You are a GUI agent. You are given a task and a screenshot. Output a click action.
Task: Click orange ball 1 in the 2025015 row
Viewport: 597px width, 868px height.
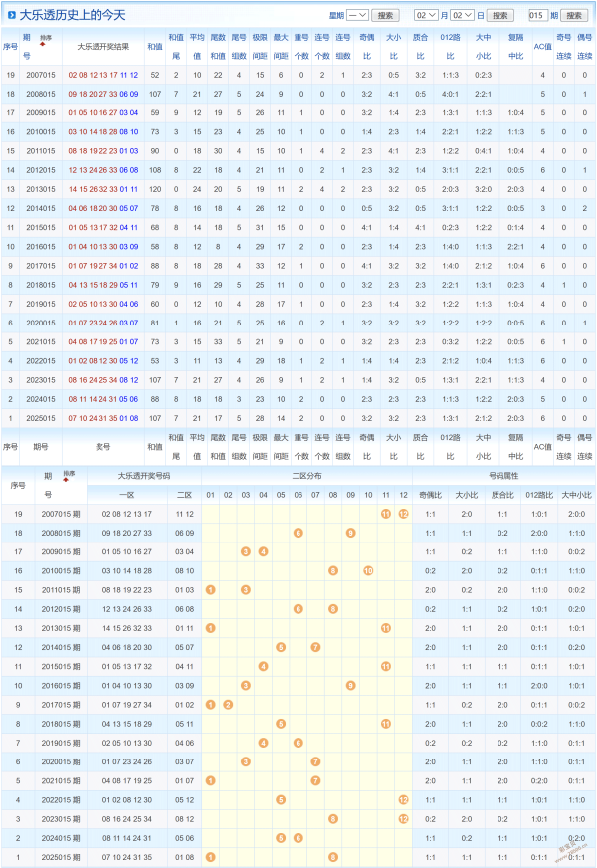210,857
